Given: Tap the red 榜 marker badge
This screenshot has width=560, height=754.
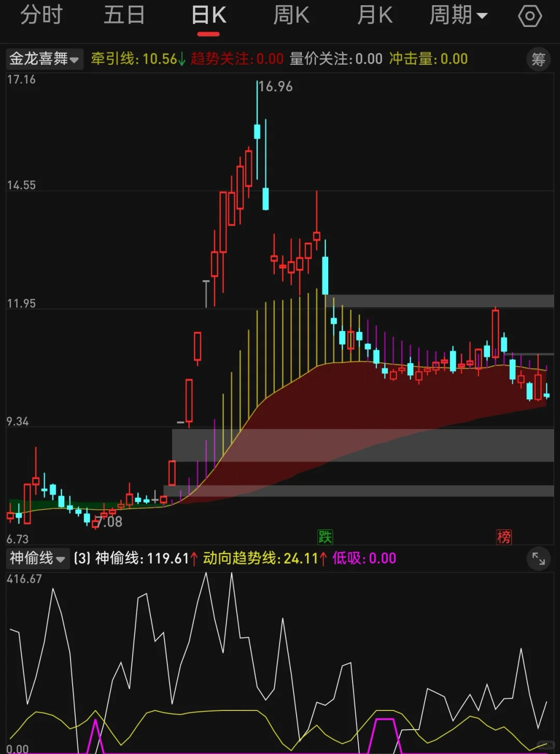Looking at the screenshot, I should [504, 537].
